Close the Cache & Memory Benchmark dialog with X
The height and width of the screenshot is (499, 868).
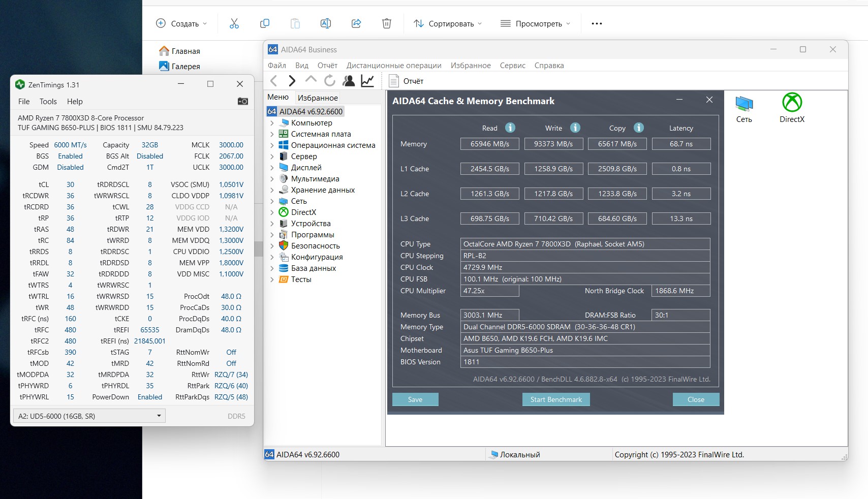(709, 100)
